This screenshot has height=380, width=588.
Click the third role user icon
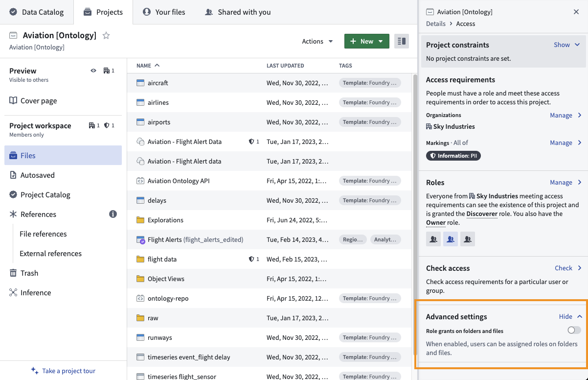[x=468, y=239]
